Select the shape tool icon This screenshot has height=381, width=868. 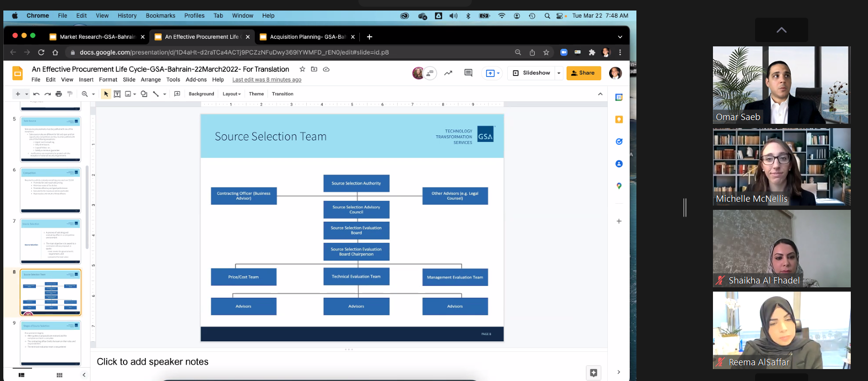pyautogui.click(x=144, y=94)
